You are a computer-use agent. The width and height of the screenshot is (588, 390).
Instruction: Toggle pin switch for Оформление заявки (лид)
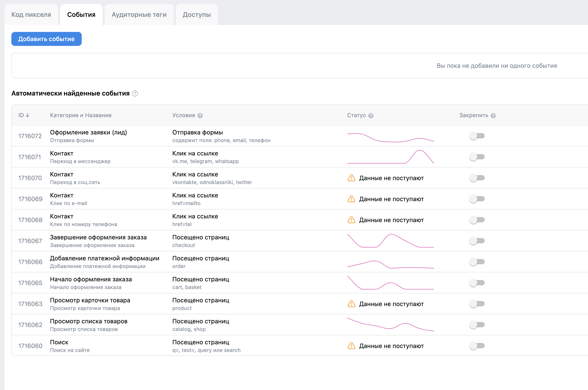click(x=477, y=136)
